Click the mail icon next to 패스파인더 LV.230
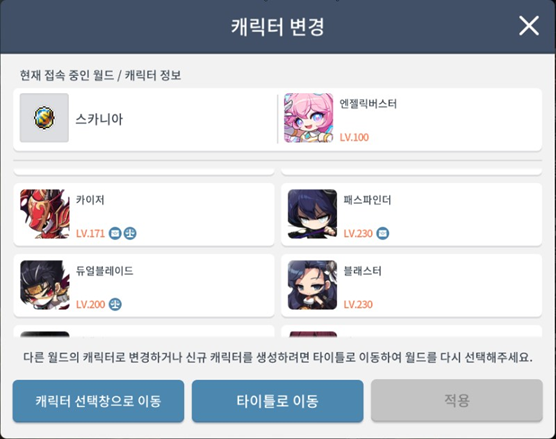Image resolution: width=556 pixels, height=439 pixels. click(x=383, y=233)
